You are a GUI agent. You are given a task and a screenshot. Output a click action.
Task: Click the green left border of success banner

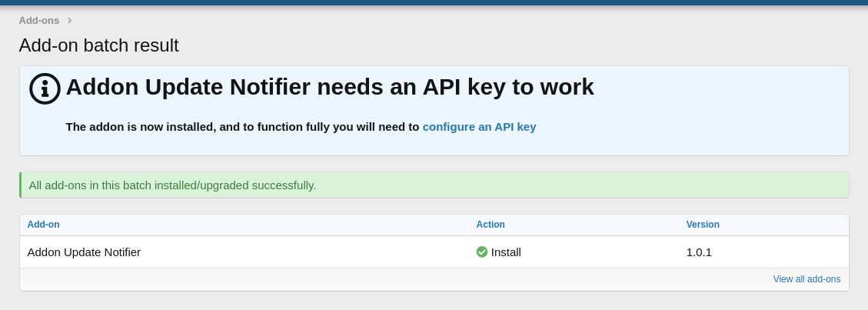point(21,185)
